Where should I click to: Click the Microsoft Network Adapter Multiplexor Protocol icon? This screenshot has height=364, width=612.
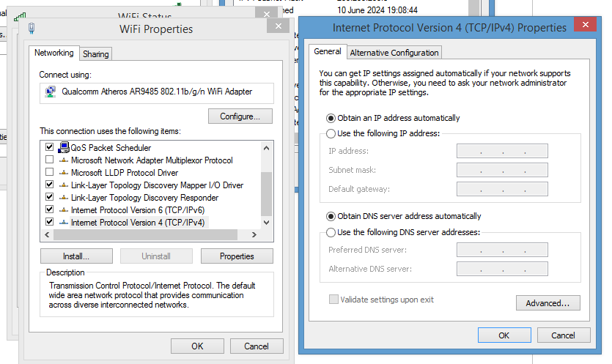coord(64,160)
